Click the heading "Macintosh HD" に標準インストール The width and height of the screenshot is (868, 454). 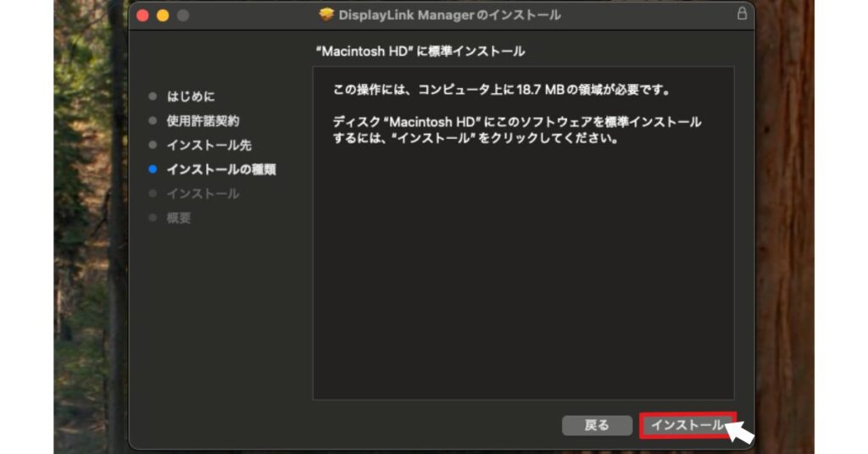coord(420,52)
